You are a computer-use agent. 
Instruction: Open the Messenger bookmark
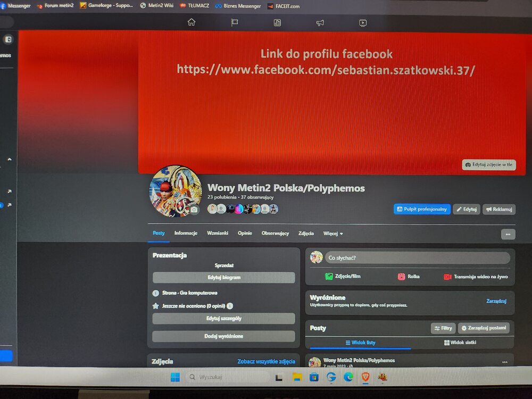coord(15,6)
